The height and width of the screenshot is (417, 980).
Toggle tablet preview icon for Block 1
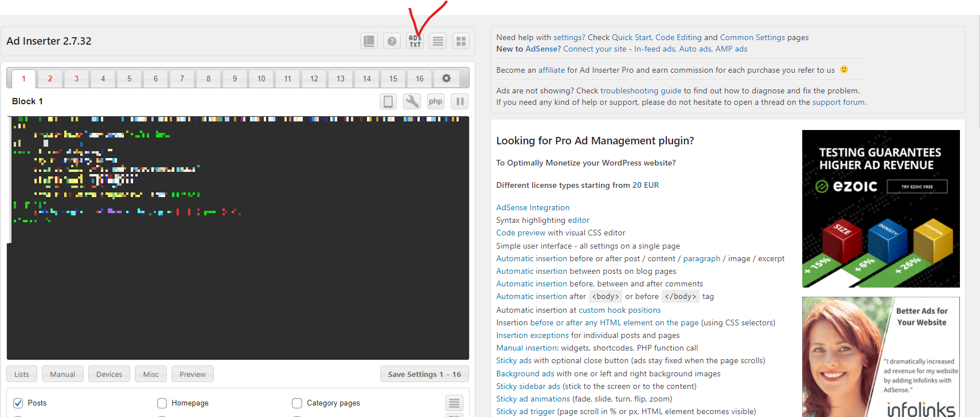(388, 101)
